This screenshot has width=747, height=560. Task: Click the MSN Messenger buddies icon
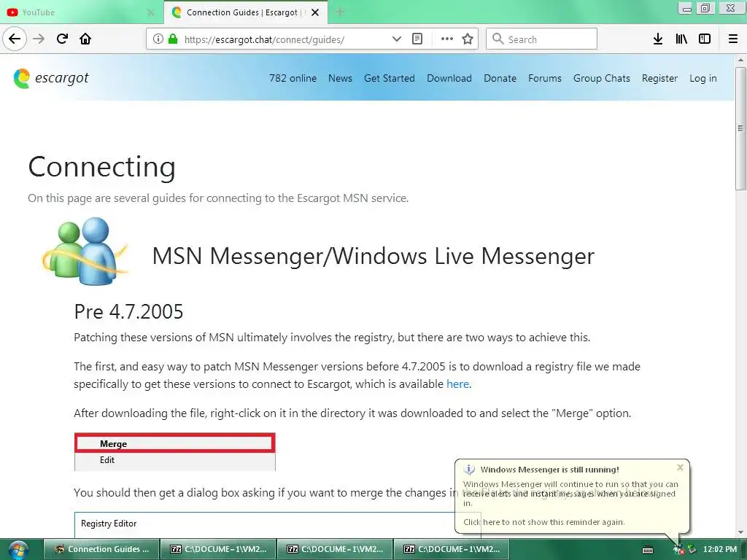(x=85, y=251)
